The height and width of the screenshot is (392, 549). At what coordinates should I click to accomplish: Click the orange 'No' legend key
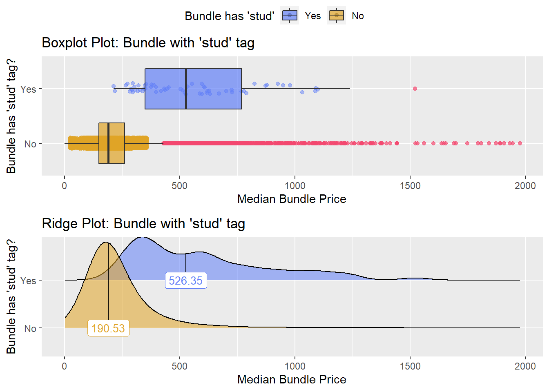(x=337, y=16)
